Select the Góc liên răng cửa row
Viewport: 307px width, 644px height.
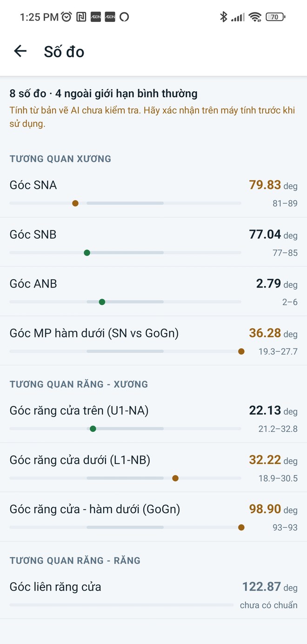click(153, 594)
